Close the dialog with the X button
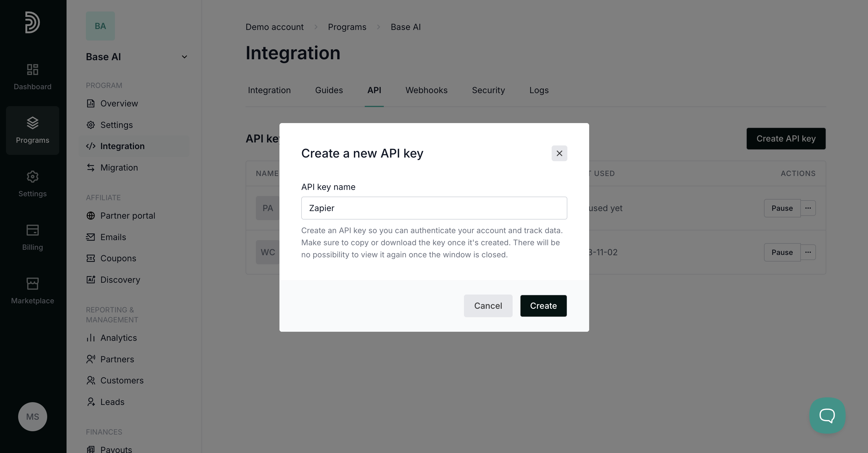868x453 pixels. [x=559, y=153]
